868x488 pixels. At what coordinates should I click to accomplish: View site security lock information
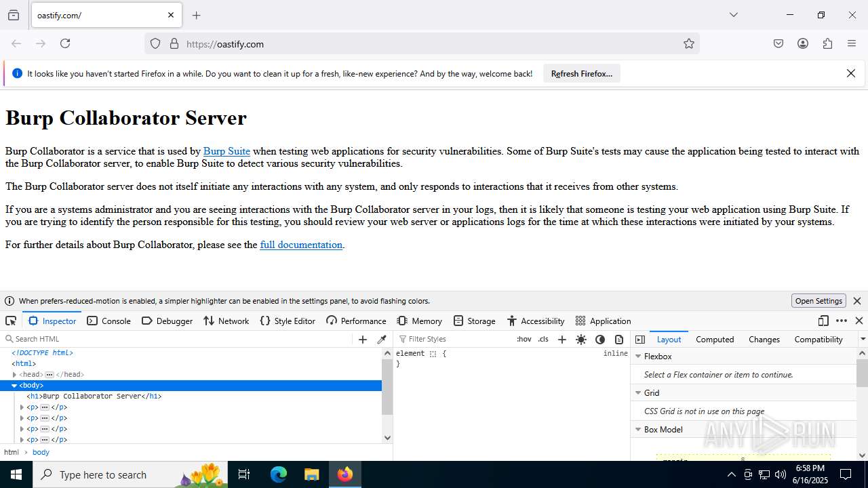tap(174, 44)
